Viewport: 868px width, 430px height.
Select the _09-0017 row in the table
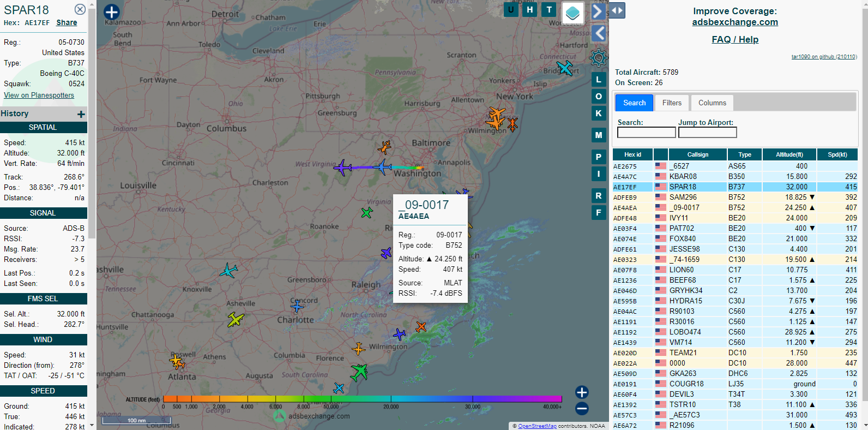point(735,208)
